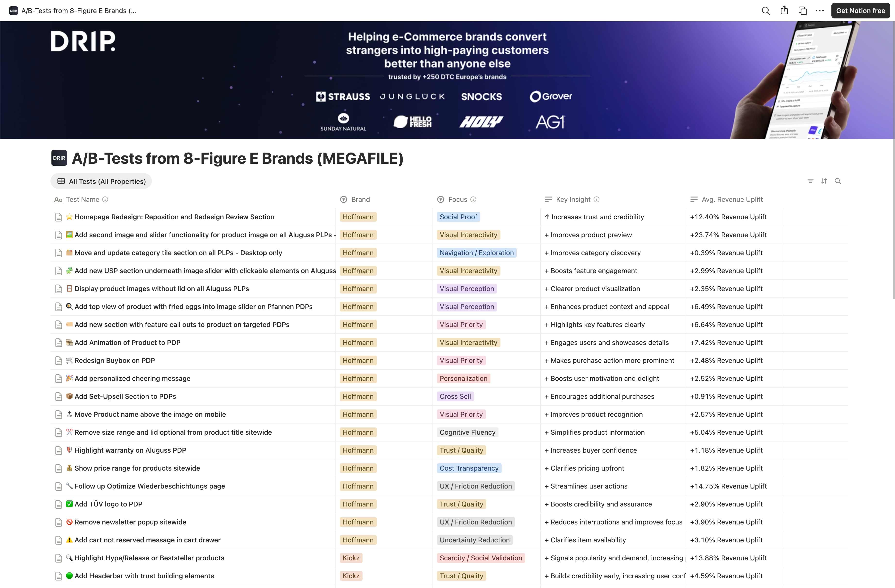Click the Social Proof focus tag
This screenshot has width=895, height=588.
coord(458,217)
